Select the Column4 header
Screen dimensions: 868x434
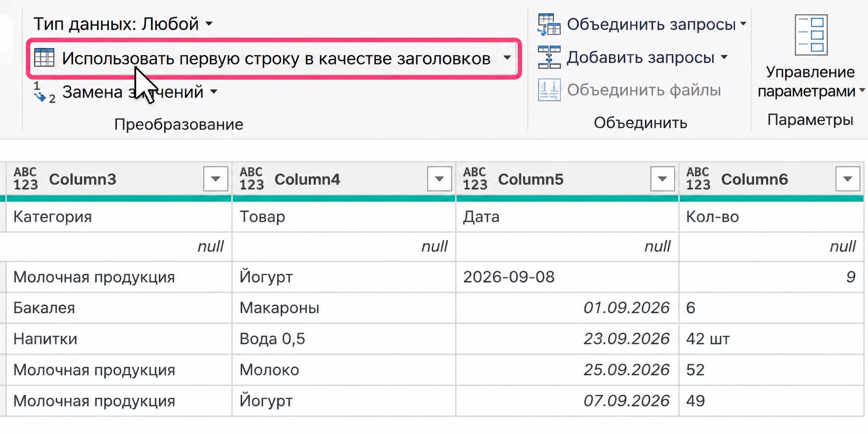307,180
